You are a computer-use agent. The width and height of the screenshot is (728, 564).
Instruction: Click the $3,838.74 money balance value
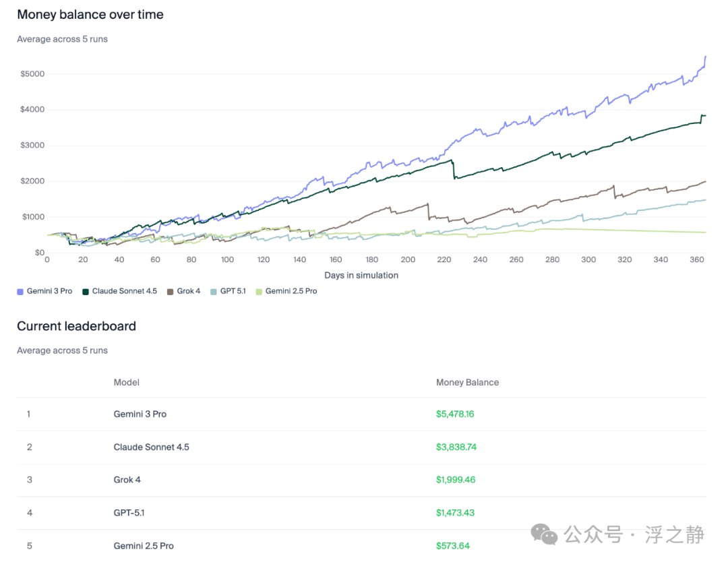456,447
